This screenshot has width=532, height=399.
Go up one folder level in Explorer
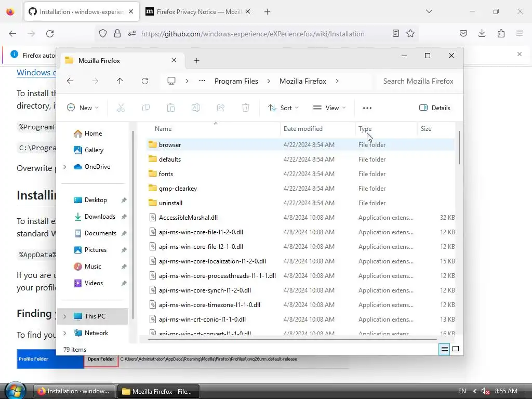pyautogui.click(x=120, y=81)
